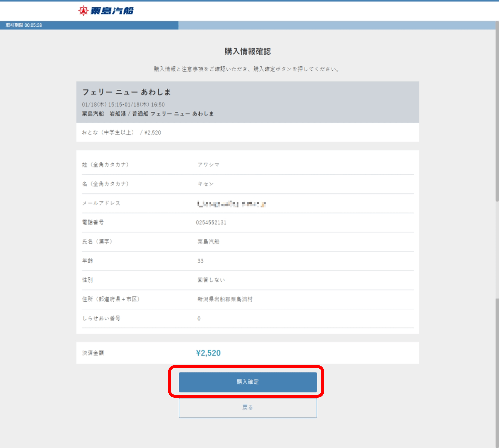Go back with the 戻る button
Viewport: 499px width, 448px height.
(x=248, y=408)
